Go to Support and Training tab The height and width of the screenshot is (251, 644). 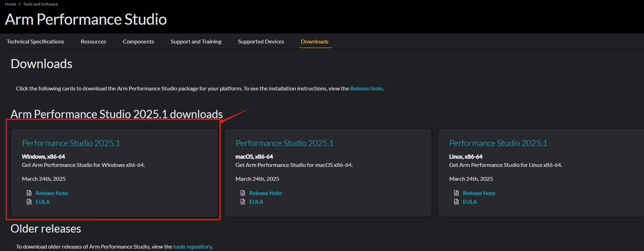pyautogui.click(x=196, y=41)
